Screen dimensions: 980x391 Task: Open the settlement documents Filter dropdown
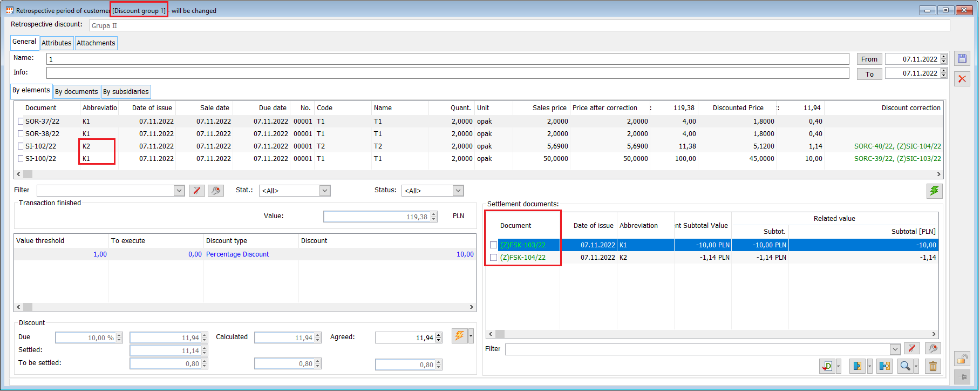coord(895,349)
